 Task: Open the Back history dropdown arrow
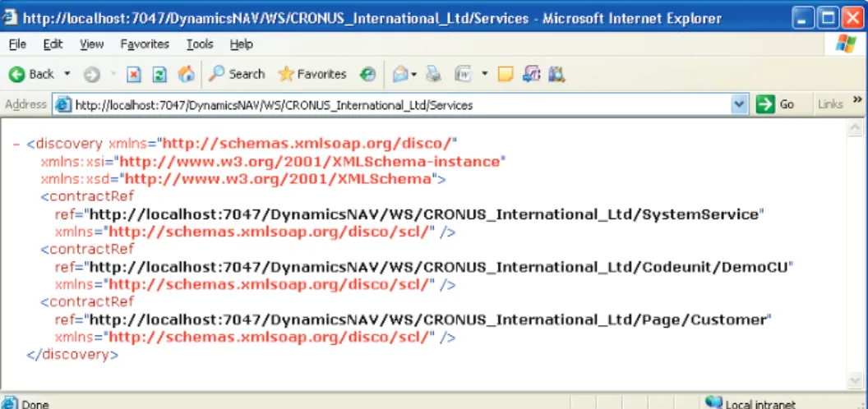point(67,74)
